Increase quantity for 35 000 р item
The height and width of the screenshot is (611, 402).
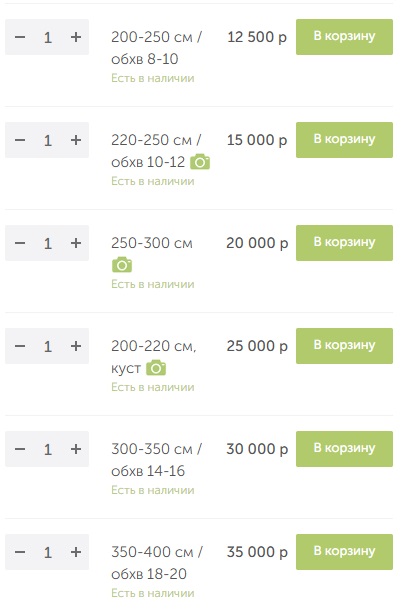click(76, 552)
